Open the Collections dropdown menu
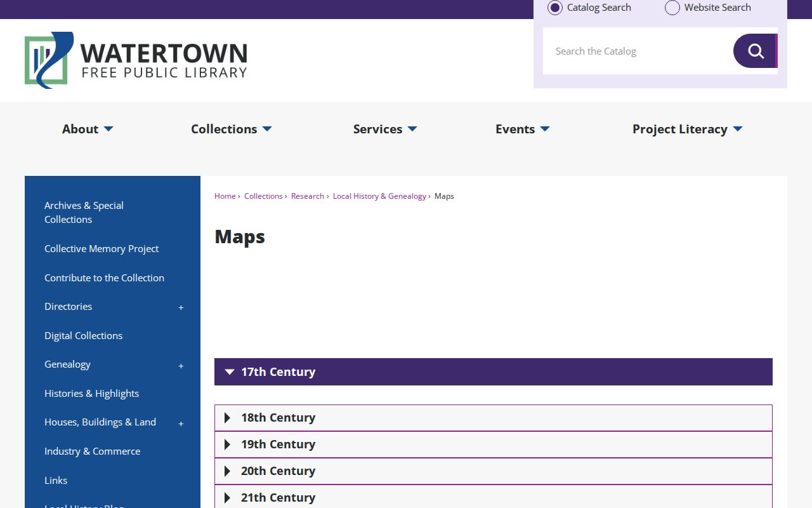Image resolution: width=812 pixels, height=508 pixels. click(x=232, y=129)
